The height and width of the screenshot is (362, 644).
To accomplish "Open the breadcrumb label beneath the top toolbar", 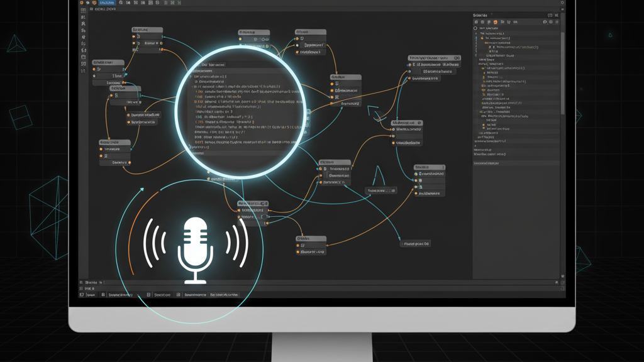I will click(x=103, y=9).
